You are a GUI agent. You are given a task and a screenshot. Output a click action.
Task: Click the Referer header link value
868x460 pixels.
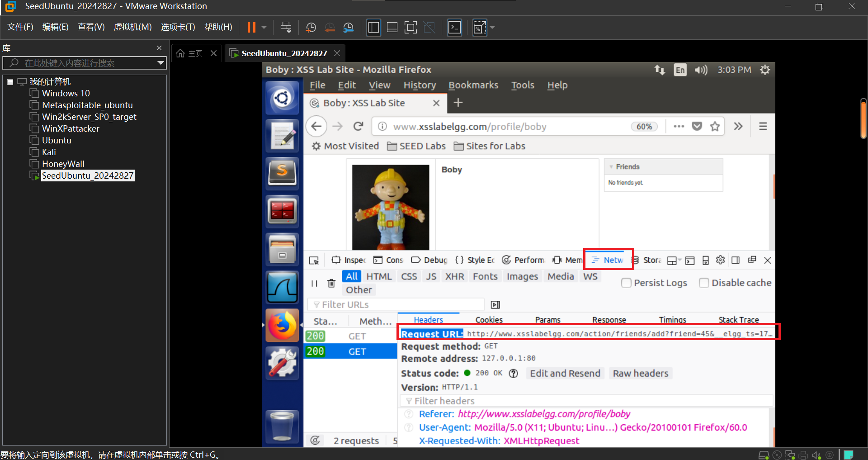[x=544, y=414]
